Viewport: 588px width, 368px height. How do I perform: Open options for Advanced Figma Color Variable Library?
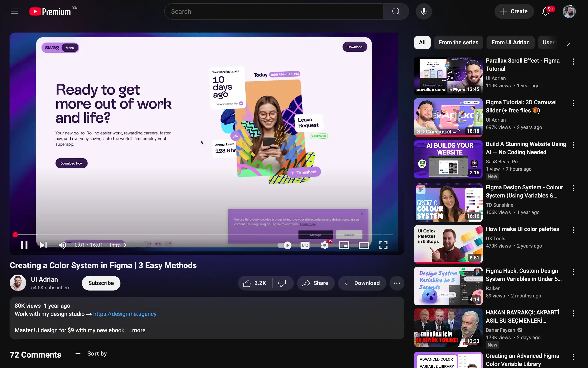point(573,357)
